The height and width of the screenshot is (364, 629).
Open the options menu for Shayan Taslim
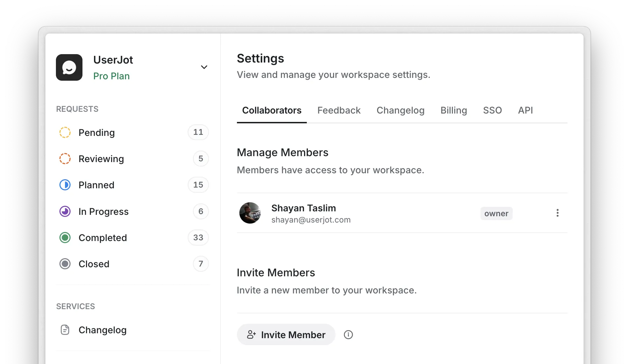[557, 213]
